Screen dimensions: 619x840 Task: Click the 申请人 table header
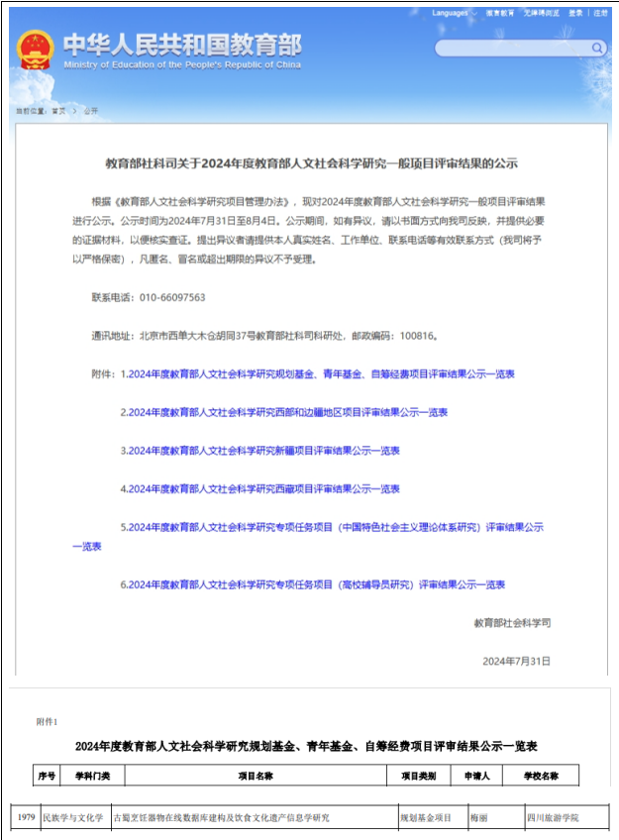(x=476, y=776)
